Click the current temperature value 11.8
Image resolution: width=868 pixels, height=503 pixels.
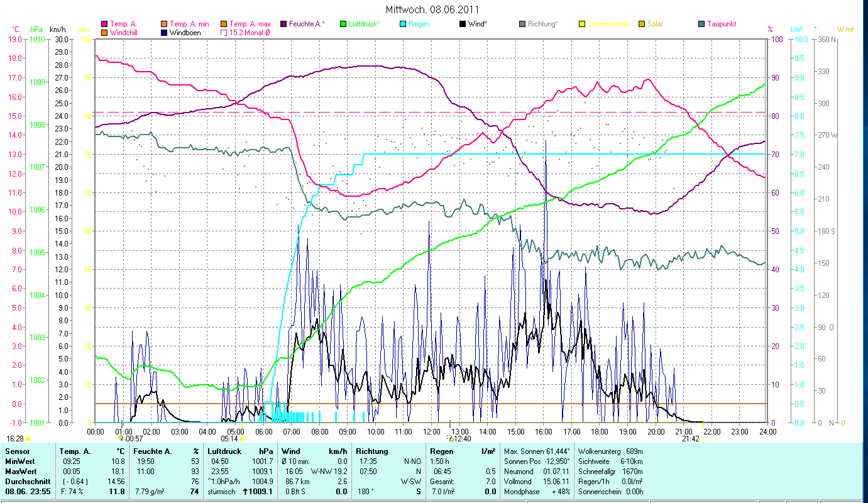tap(118, 492)
